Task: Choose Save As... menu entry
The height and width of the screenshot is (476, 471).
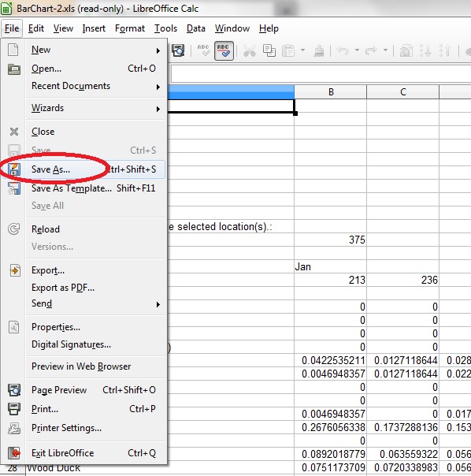Action: tap(95, 169)
